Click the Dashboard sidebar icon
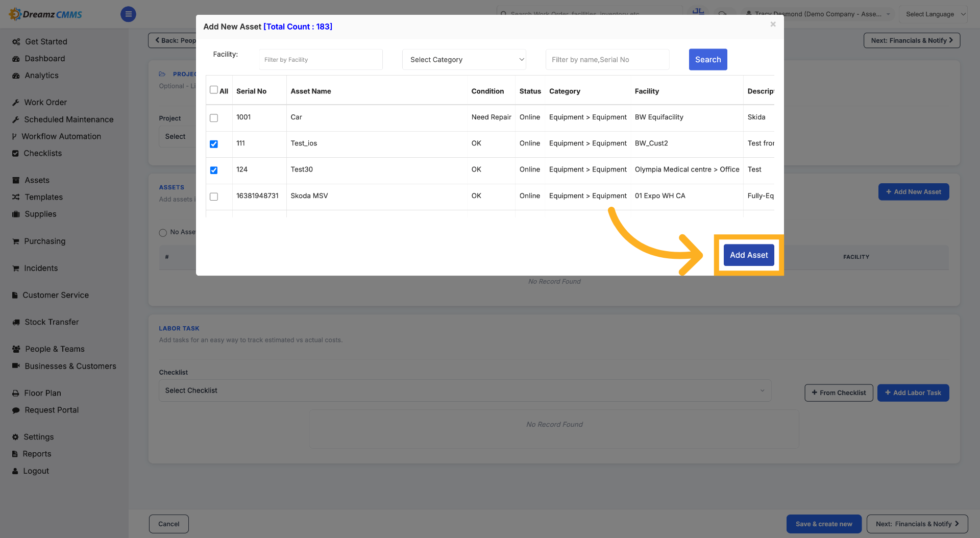The width and height of the screenshot is (980, 538). (x=16, y=59)
